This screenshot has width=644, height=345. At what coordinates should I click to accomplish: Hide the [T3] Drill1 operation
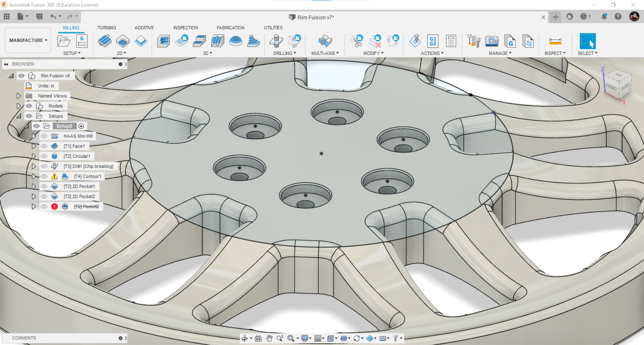click(44, 166)
